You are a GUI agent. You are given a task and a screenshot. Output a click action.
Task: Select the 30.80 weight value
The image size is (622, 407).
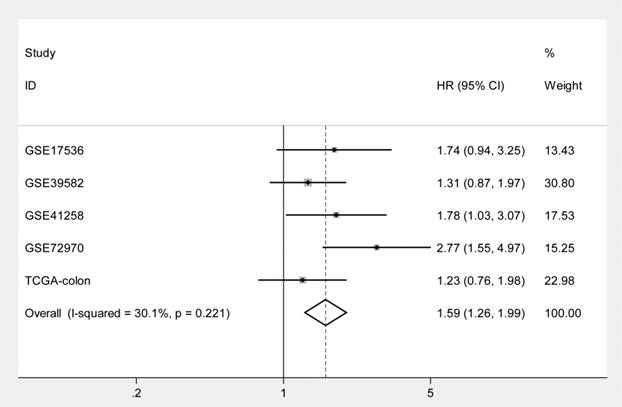click(560, 182)
